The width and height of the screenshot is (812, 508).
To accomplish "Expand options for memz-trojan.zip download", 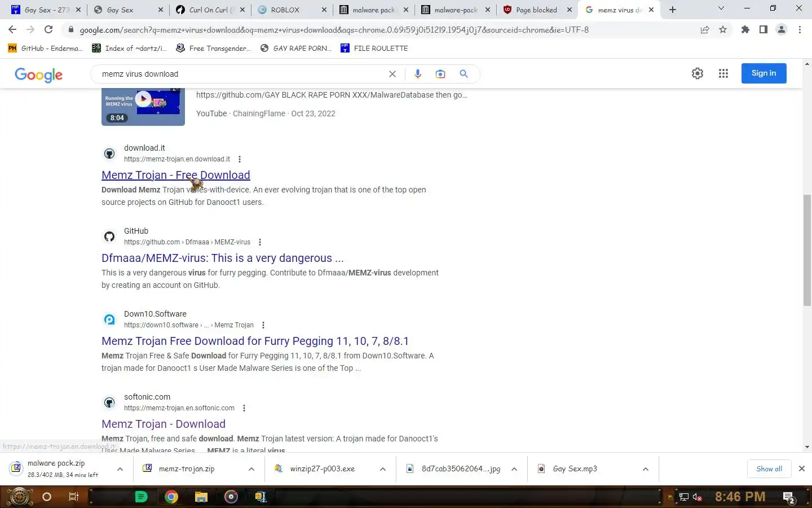I will tap(251, 469).
